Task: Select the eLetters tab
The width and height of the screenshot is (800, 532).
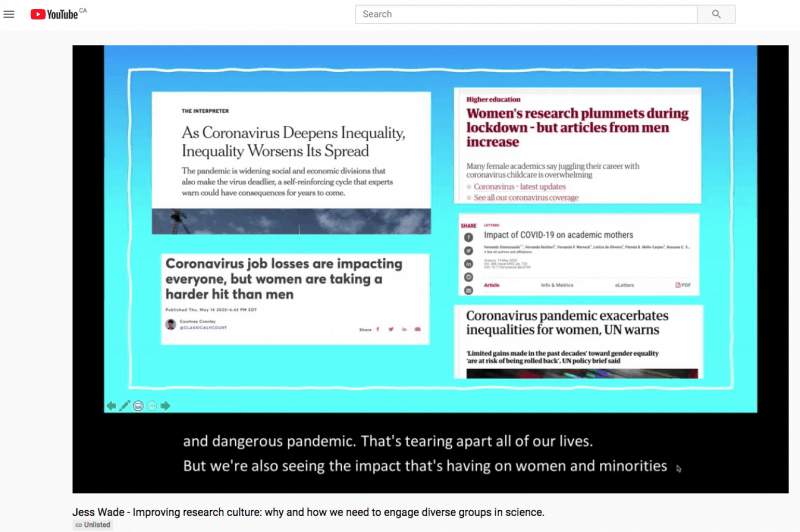Action: (x=624, y=285)
